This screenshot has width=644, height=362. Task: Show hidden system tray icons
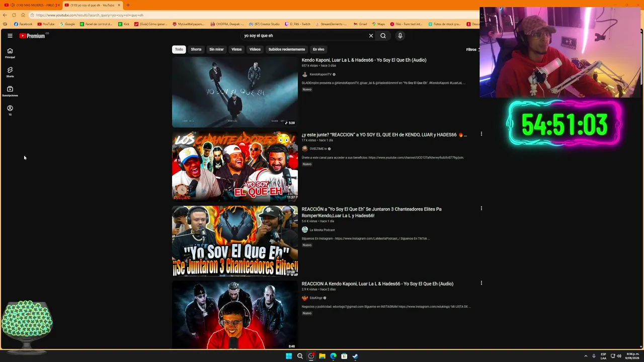point(586,356)
